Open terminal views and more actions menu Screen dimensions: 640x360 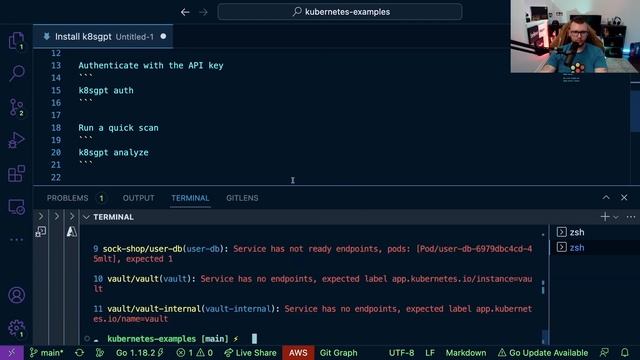pos(631,217)
